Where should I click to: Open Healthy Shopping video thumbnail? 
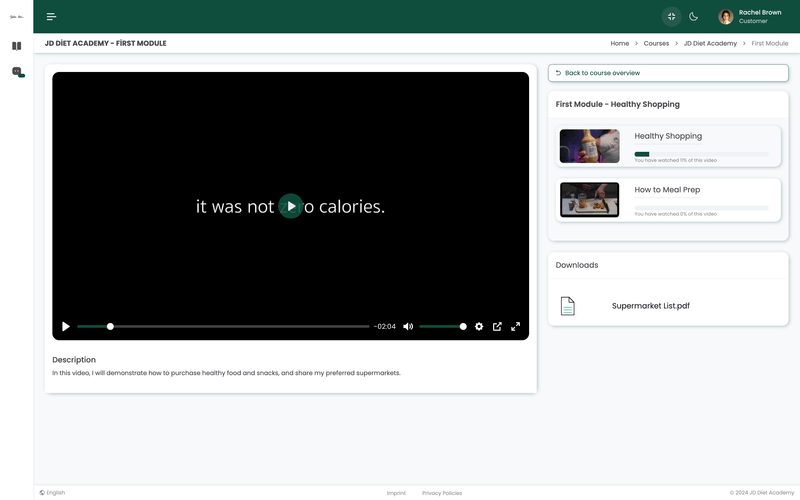[x=589, y=146]
